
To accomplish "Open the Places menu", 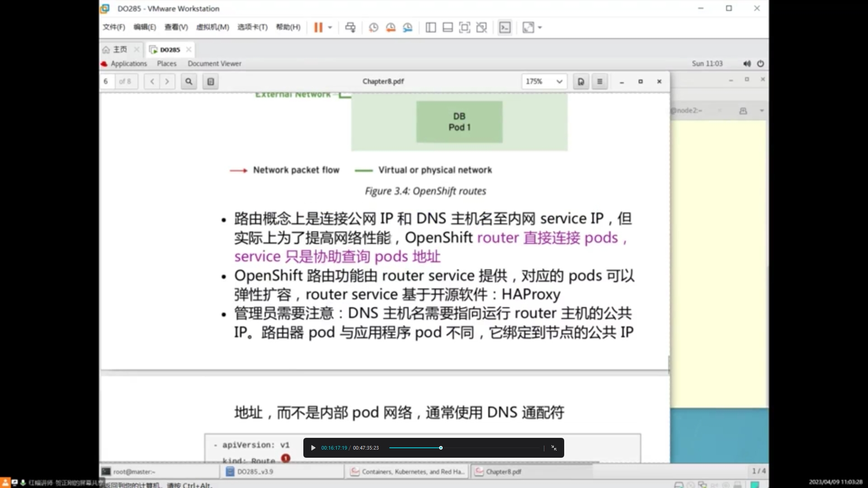I will [166, 64].
